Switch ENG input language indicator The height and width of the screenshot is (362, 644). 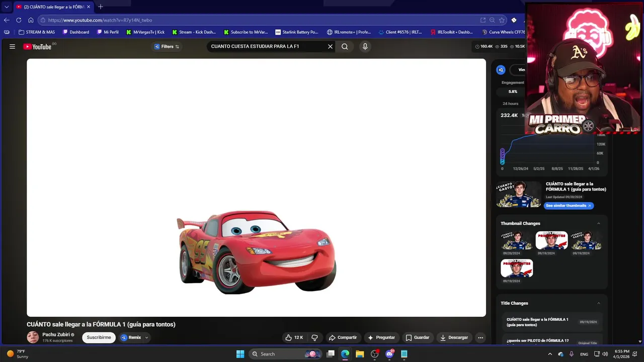pyautogui.click(x=584, y=354)
